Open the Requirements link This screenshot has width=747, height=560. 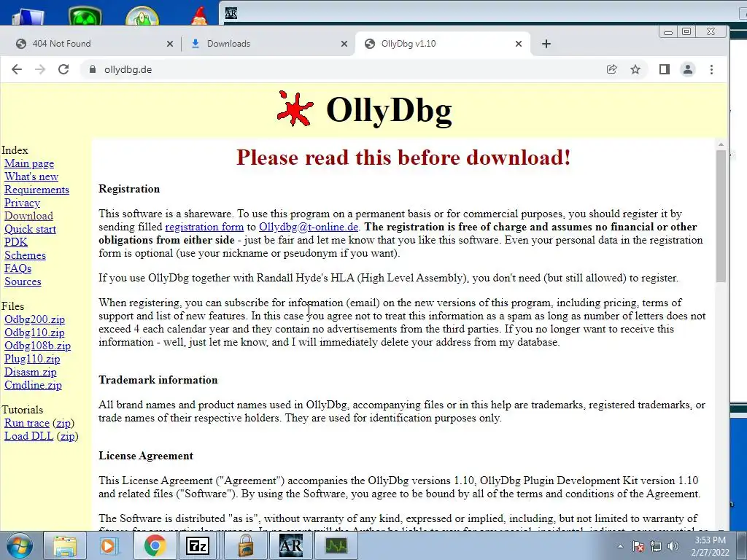point(36,190)
